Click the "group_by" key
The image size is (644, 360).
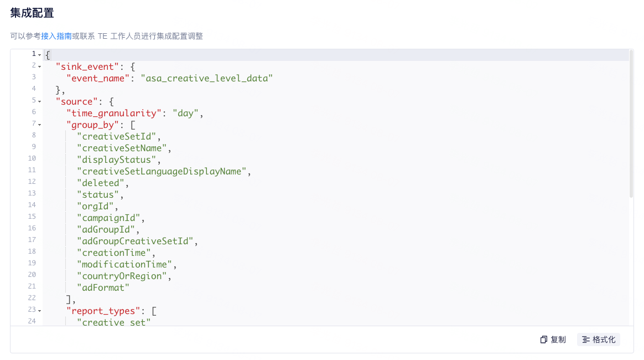pyautogui.click(x=93, y=125)
